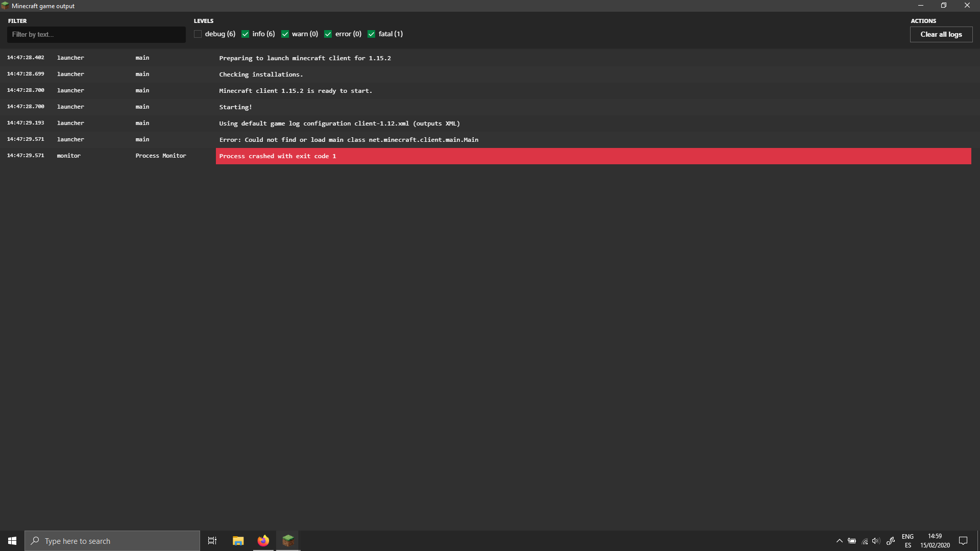The image size is (980, 551).
Task: Enable the debug level checkbox
Action: click(198, 34)
